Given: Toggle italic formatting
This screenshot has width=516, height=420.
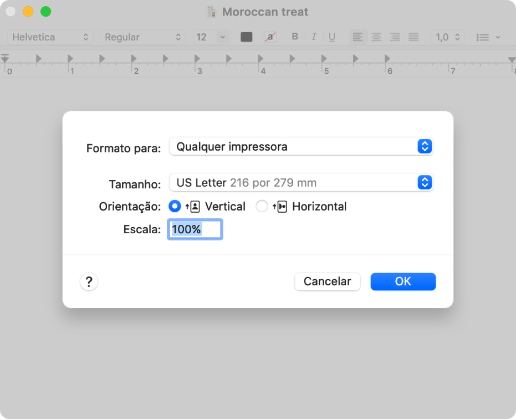Looking at the screenshot, I should (314, 37).
